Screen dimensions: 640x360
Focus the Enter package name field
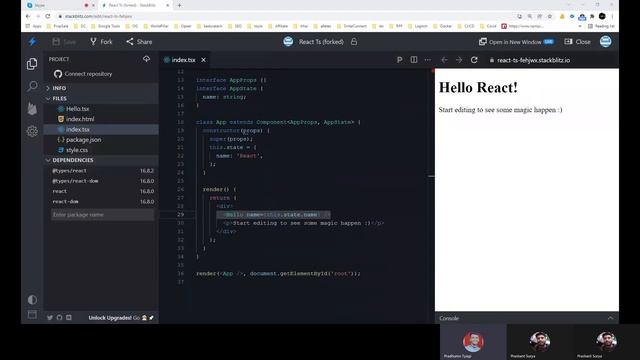point(102,215)
